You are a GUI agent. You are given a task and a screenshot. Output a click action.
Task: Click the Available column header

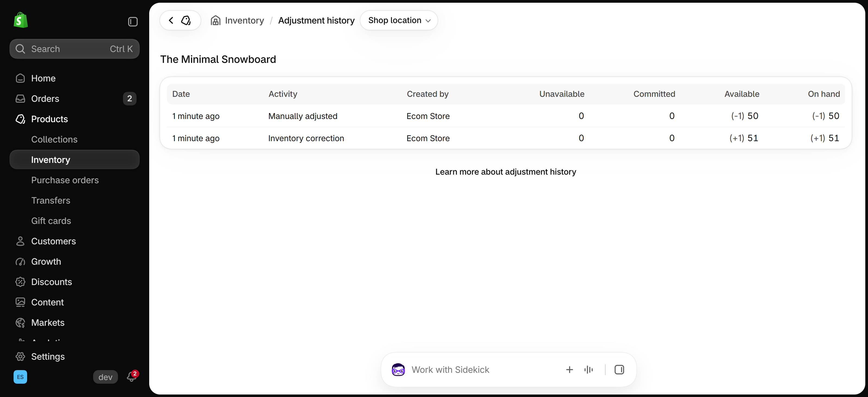pyautogui.click(x=742, y=94)
